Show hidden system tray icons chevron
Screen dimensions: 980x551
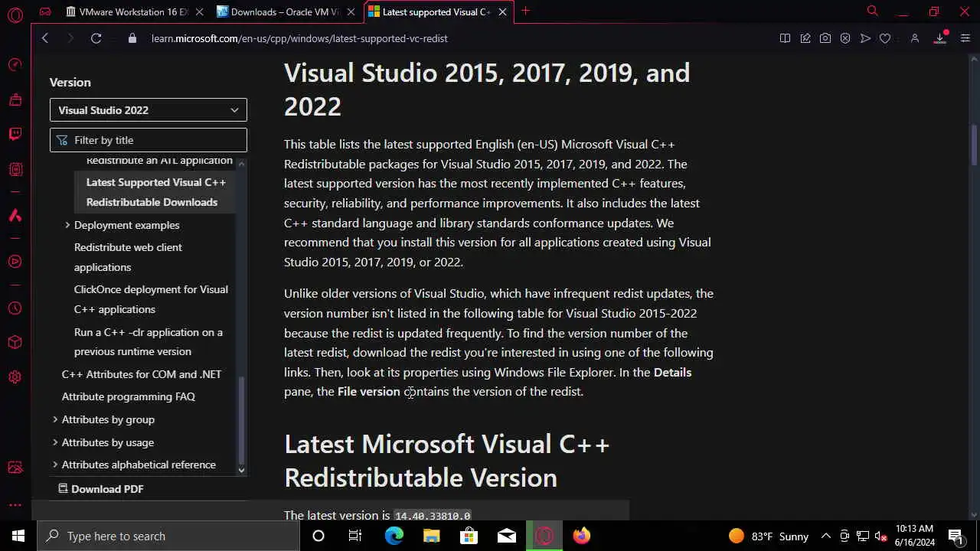point(826,536)
